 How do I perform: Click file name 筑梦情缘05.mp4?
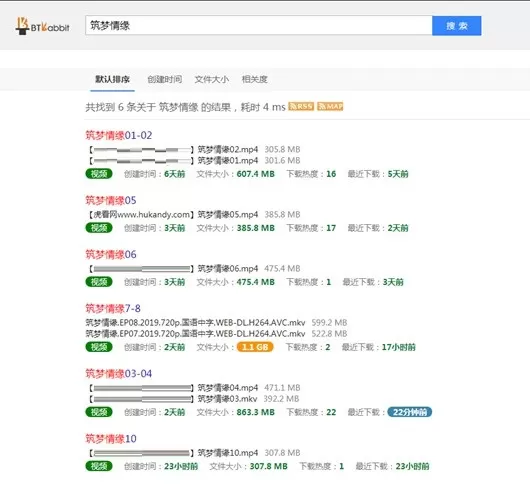point(227,215)
